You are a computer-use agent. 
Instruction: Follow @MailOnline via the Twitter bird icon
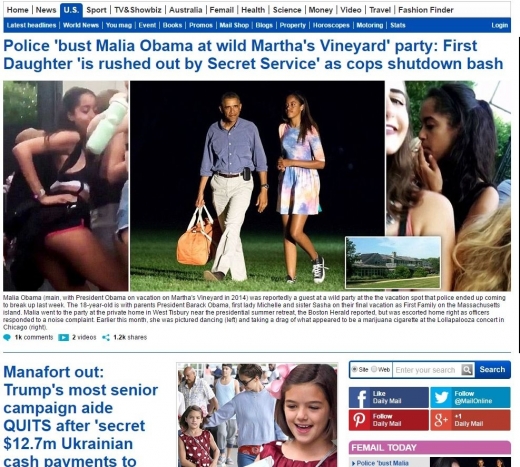[442, 397]
